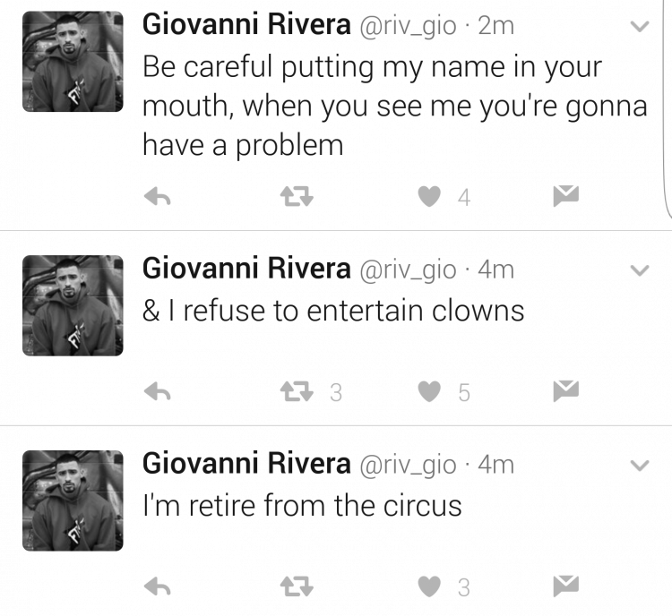This screenshot has height=616, width=672.
Task: Open the tweet text 'I'm retire from the circus'
Action: [302, 506]
